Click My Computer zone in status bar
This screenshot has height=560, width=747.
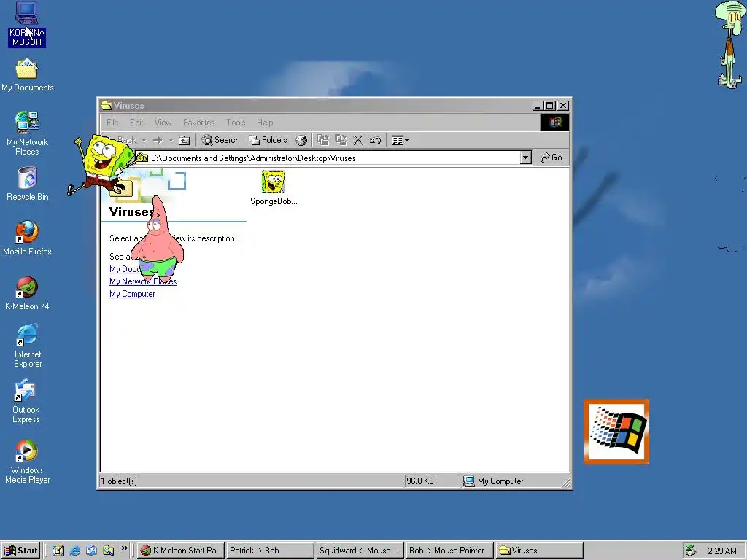coord(514,481)
